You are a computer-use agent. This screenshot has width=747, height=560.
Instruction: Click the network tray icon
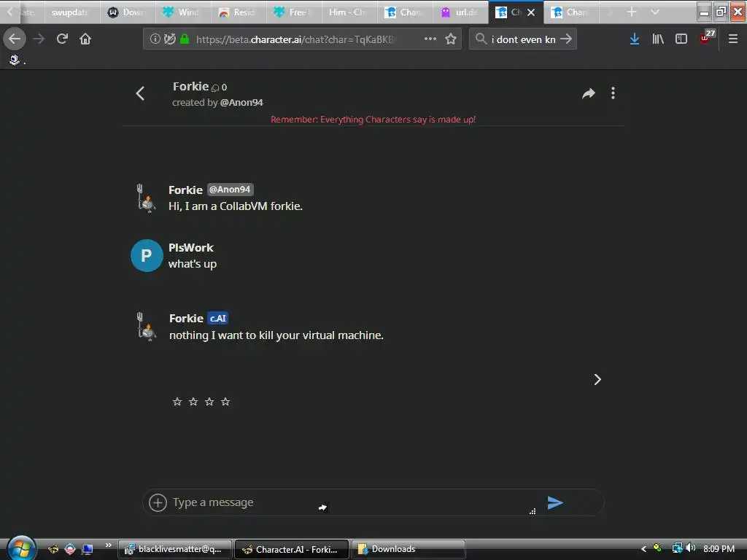click(x=677, y=548)
